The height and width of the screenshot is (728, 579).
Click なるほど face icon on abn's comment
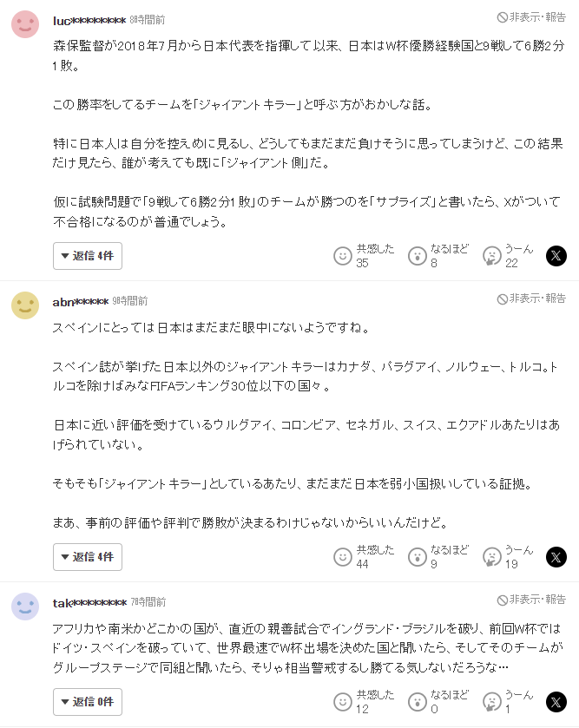[418, 556]
